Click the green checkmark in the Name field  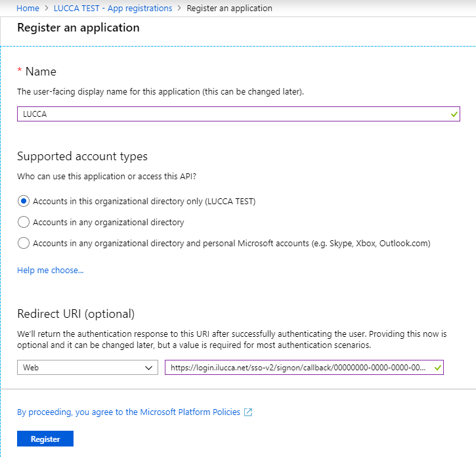click(454, 114)
